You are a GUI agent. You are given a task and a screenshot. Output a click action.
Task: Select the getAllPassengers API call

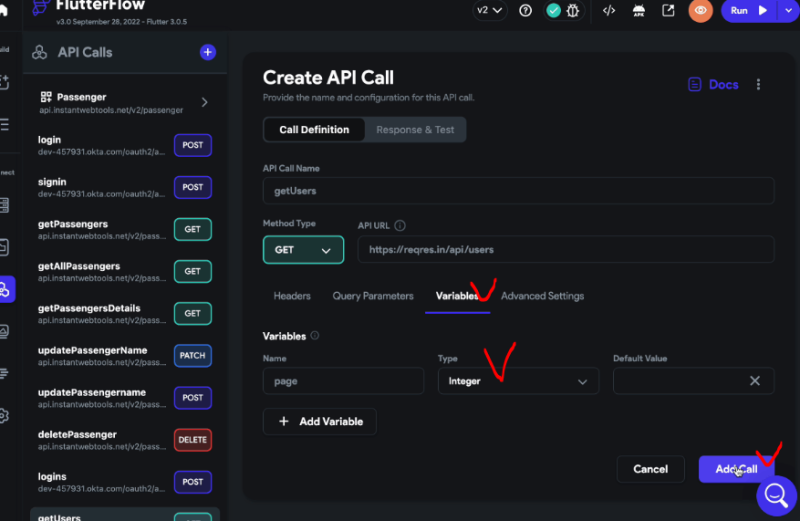(124, 271)
